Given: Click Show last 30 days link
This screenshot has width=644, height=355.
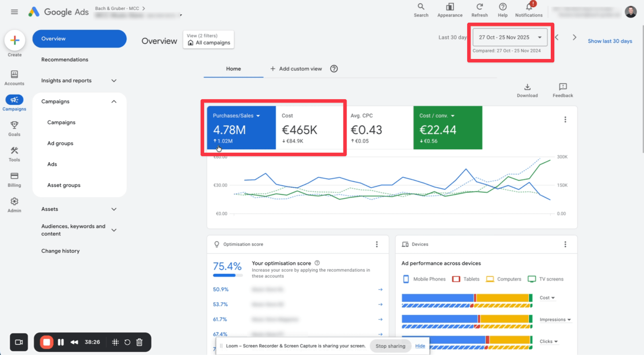Looking at the screenshot, I should click(x=610, y=41).
